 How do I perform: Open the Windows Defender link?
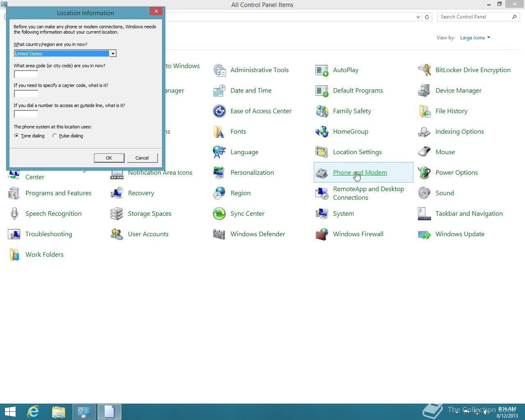(258, 234)
